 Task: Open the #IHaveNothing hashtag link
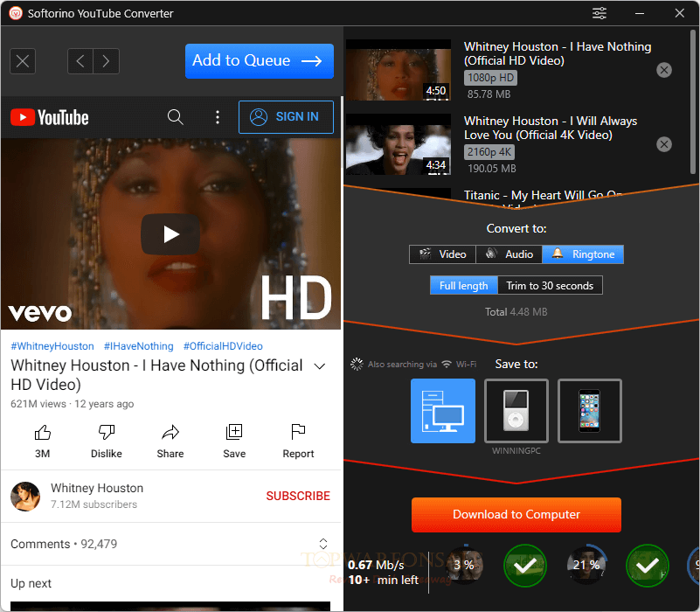tap(138, 346)
